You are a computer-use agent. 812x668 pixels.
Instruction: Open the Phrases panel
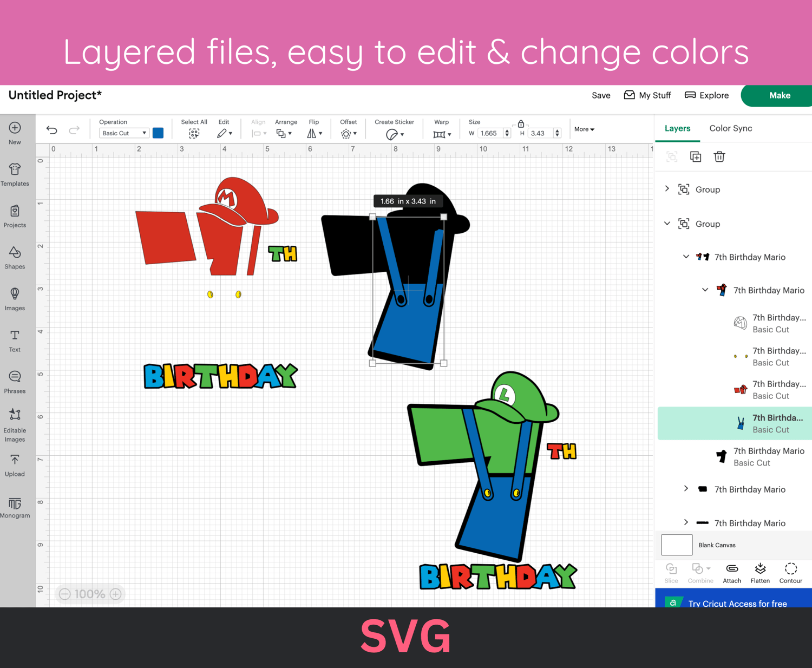pos(15,382)
